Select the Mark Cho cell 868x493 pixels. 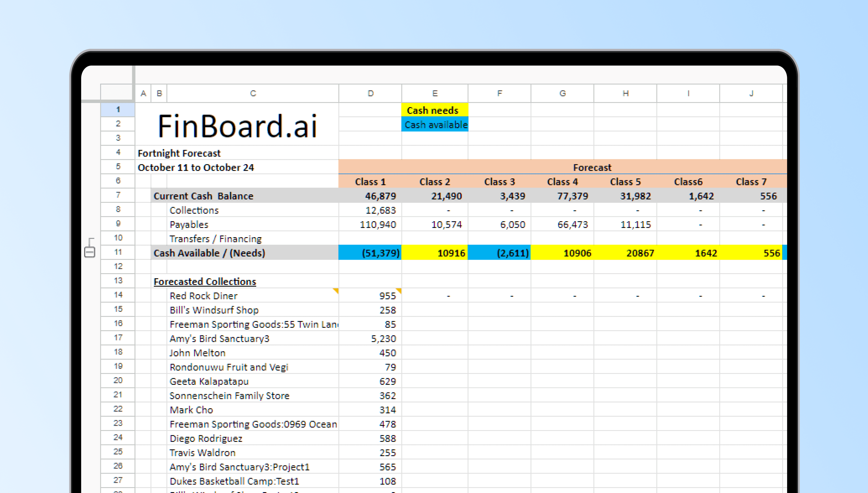253,410
